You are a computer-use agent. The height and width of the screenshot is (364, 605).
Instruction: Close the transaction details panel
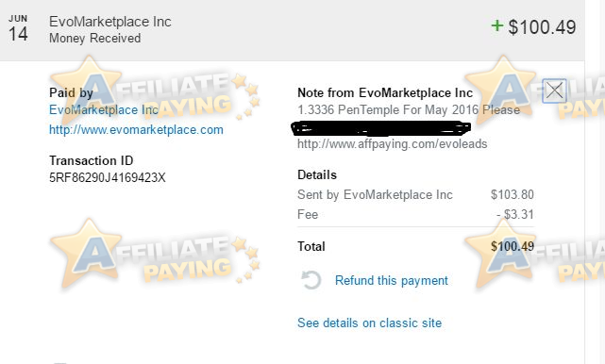[x=554, y=91]
